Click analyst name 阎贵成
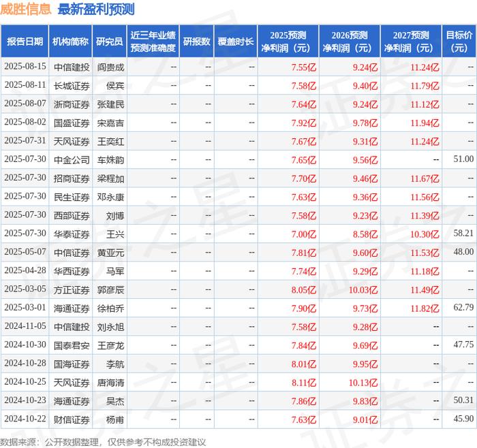 pyautogui.click(x=110, y=67)
